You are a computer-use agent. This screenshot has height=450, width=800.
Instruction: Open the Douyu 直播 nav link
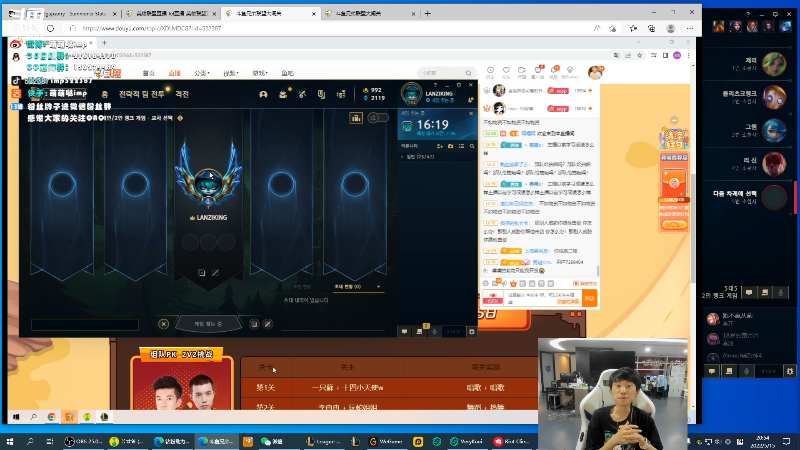coord(174,73)
